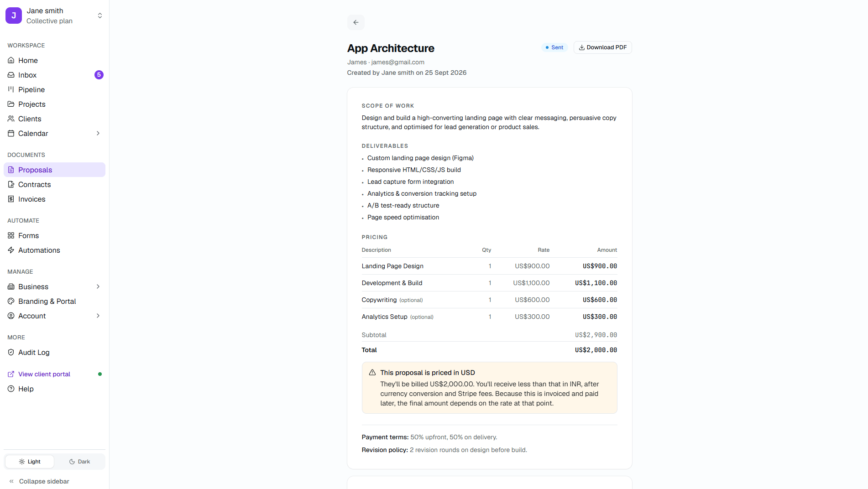Click the Branding & Portal palette icon

pyautogui.click(x=11, y=301)
